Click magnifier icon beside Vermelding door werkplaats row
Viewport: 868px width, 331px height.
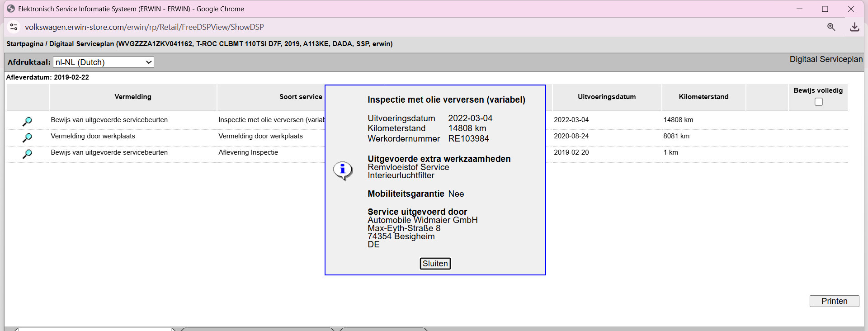pos(27,137)
